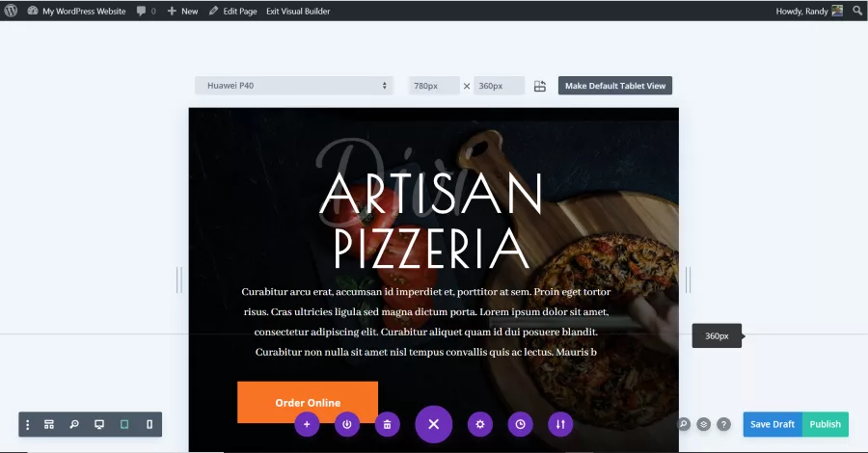Switch to desktop view
This screenshot has height=453, width=868.
[x=99, y=424]
